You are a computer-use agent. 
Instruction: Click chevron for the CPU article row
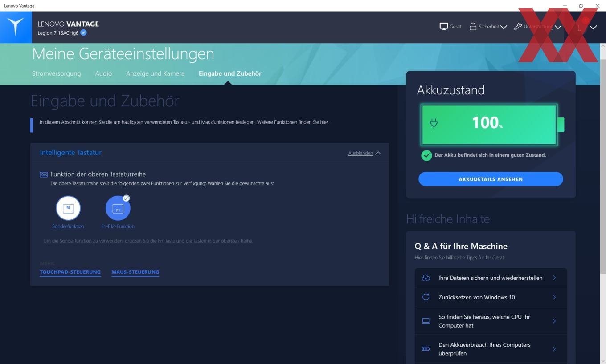tap(554, 321)
